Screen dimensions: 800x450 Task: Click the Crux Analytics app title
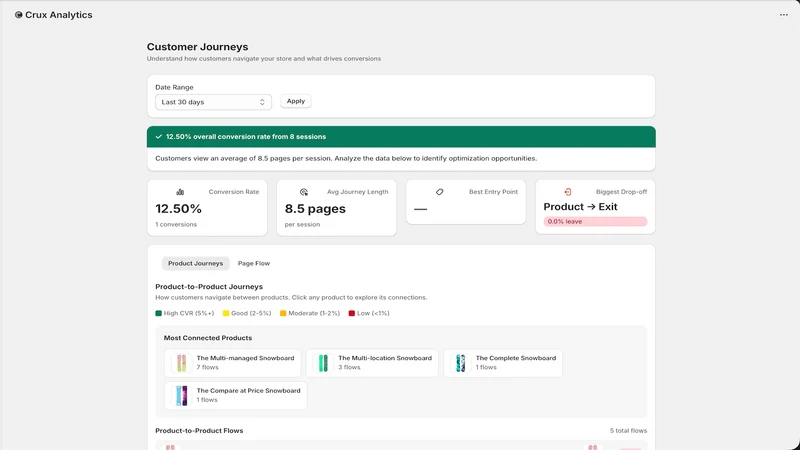pyautogui.click(x=59, y=15)
